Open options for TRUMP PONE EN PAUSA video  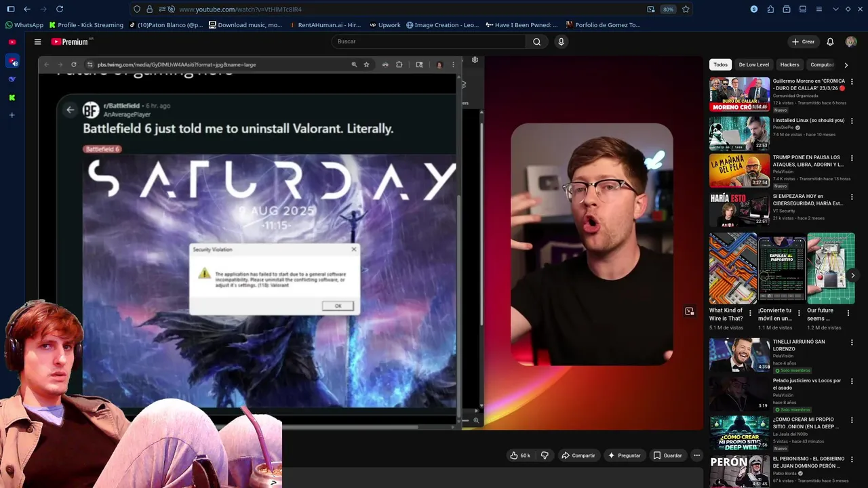[852, 158]
